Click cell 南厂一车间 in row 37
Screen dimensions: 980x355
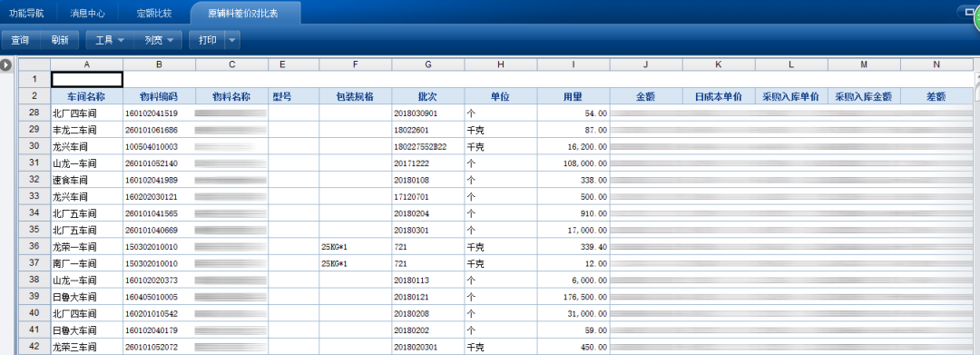[87, 263]
